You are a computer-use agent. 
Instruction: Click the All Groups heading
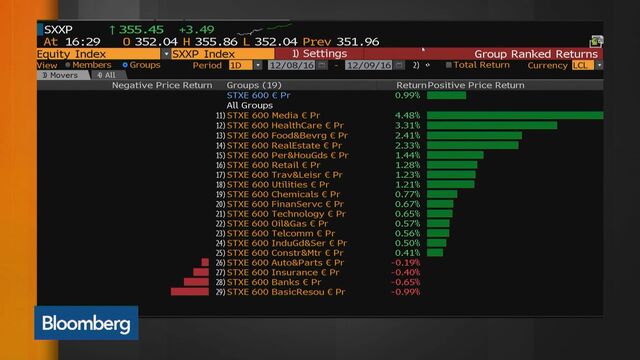[249, 105]
